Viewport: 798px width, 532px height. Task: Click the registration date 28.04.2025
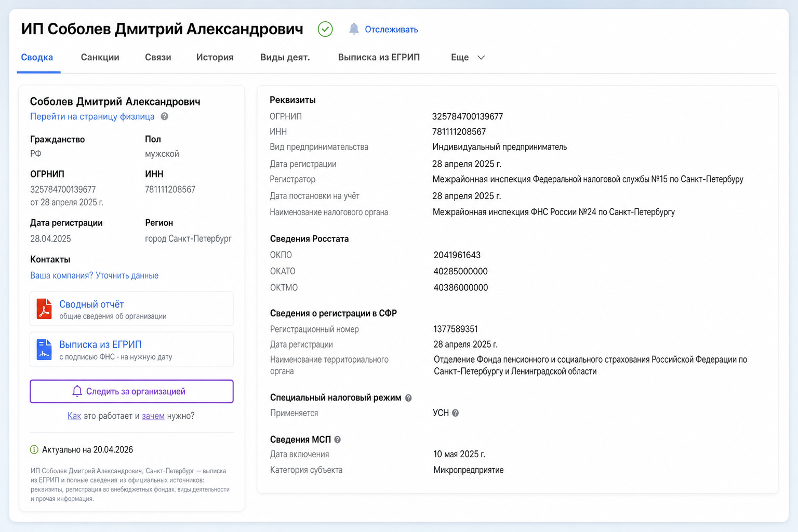pyautogui.click(x=50, y=239)
